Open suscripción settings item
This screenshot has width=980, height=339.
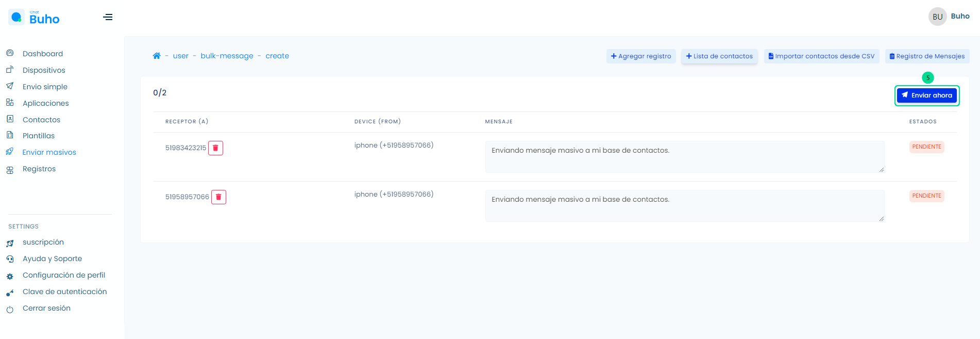point(43,242)
